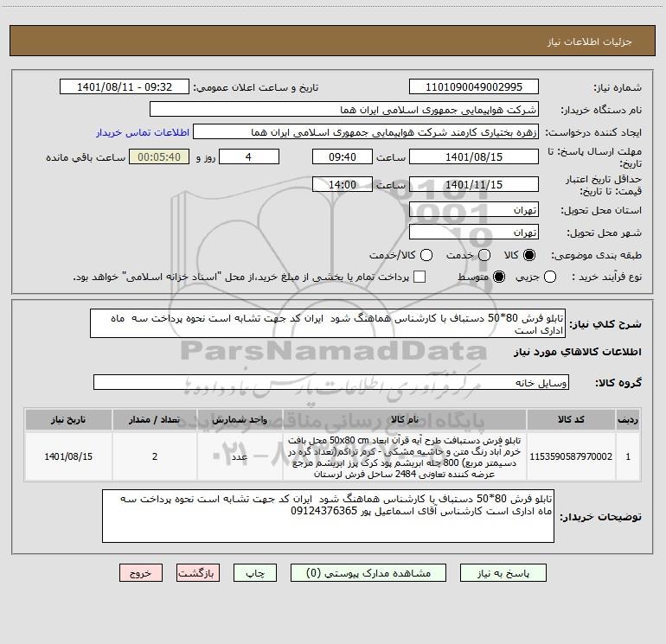Choose جزیی purchase process option
The height and width of the screenshot is (644, 666).
(549, 277)
